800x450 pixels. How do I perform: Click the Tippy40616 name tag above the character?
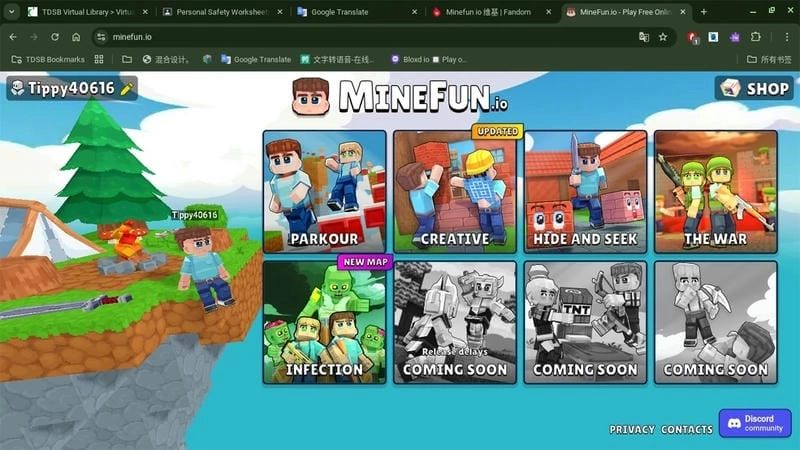[194, 215]
